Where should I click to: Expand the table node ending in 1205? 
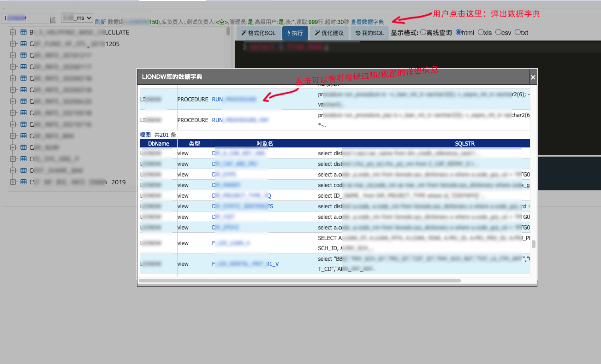click(x=12, y=44)
